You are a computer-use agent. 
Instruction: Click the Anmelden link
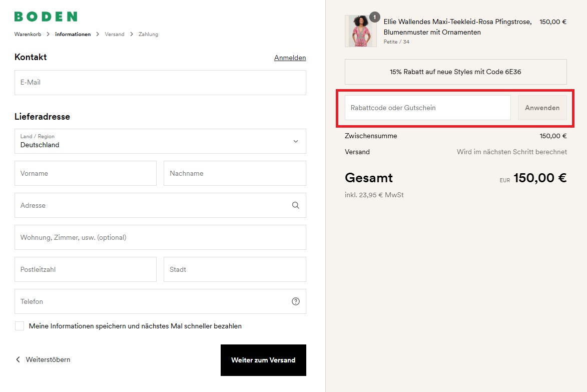tap(290, 58)
